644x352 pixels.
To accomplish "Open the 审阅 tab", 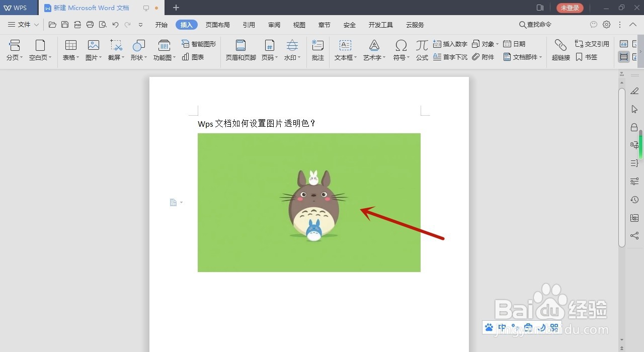I will pos(274,25).
